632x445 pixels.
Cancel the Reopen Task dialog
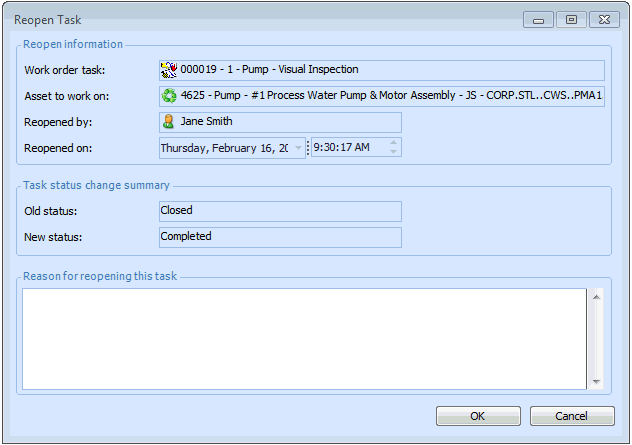572,416
